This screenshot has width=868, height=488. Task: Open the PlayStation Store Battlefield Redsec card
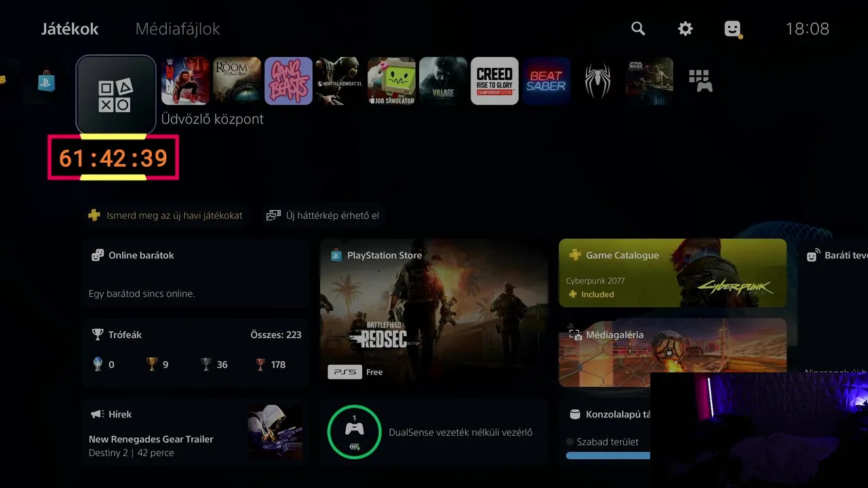433,313
